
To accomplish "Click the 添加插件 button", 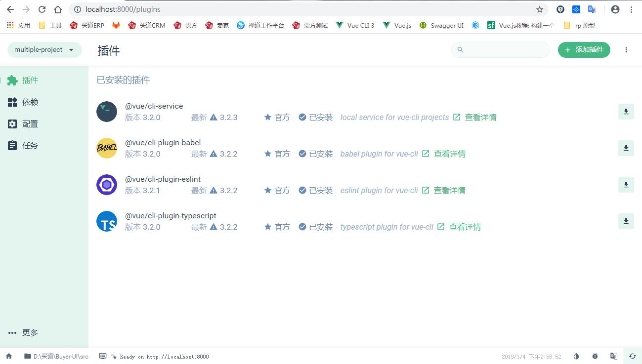I will (584, 50).
